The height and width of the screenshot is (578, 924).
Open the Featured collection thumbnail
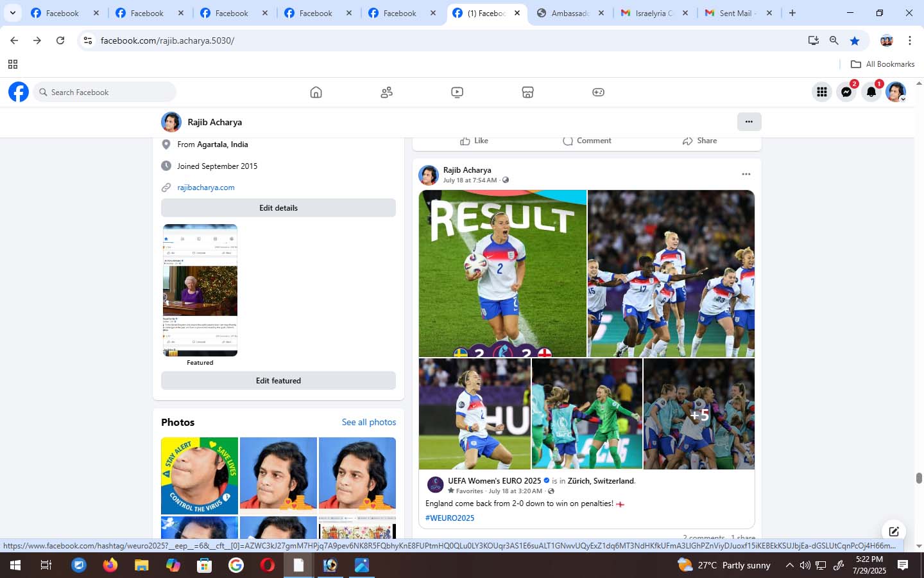pyautogui.click(x=200, y=290)
